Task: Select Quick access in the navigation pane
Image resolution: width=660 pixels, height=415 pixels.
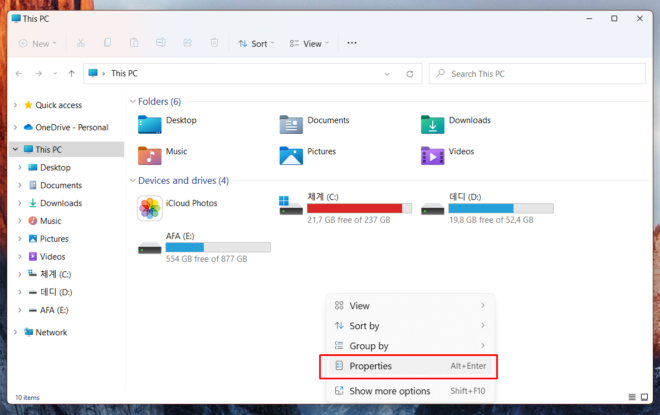Action: [x=59, y=105]
